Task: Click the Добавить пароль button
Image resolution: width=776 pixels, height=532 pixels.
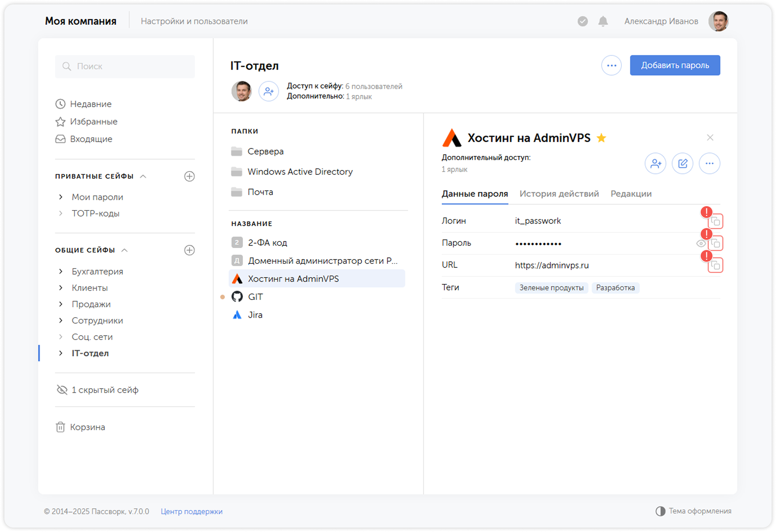Action: (675, 65)
